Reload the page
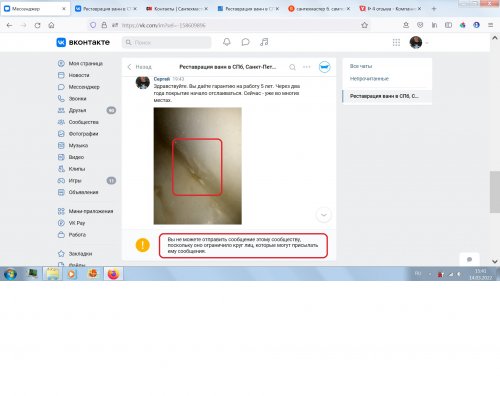 pos(37,25)
